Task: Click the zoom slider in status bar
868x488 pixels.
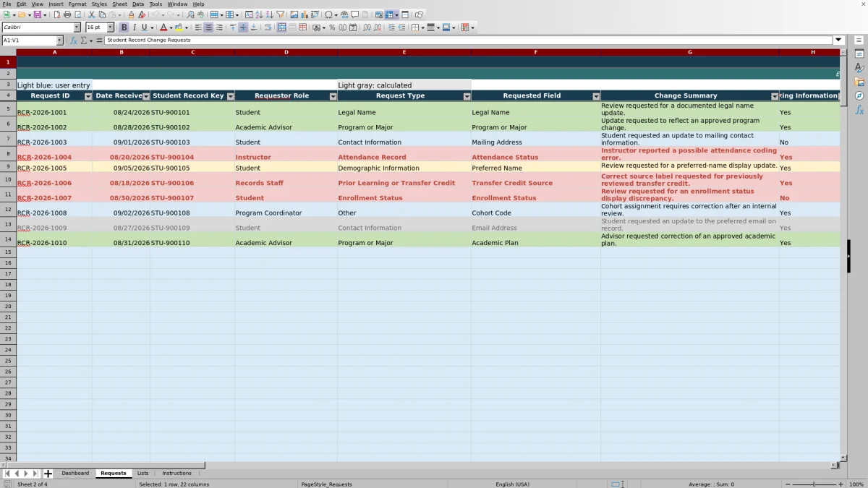Action: 814,484
